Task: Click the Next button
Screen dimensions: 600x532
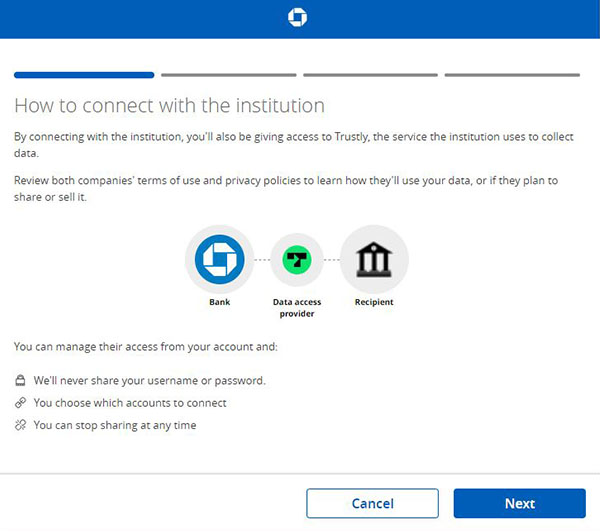Action: point(520,503)
